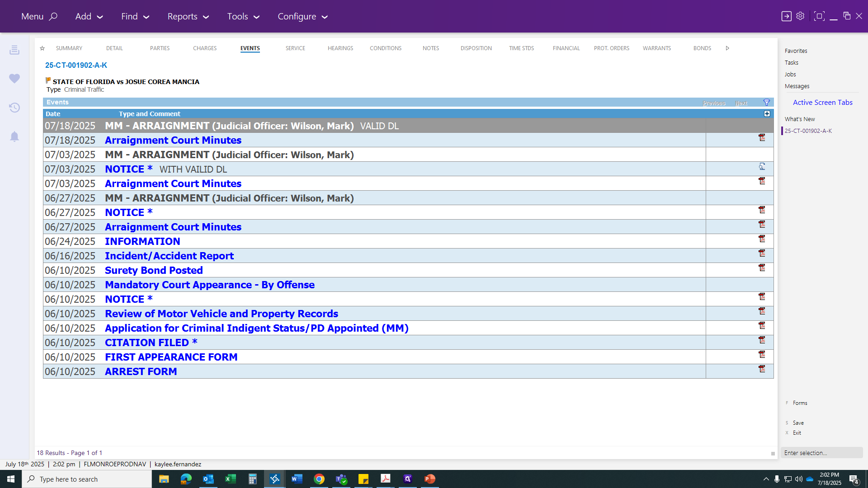The width and height of the screenshot is (868, 488).
Task: Open PDF icon for INFORMATION row
Action: 762,239
